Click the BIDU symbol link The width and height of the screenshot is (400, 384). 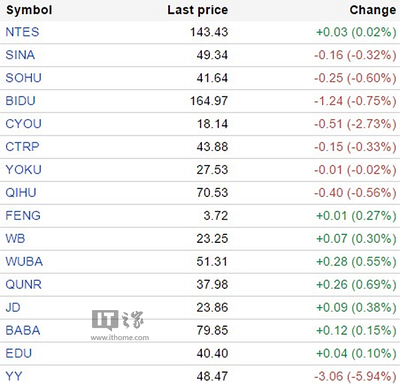20,101
